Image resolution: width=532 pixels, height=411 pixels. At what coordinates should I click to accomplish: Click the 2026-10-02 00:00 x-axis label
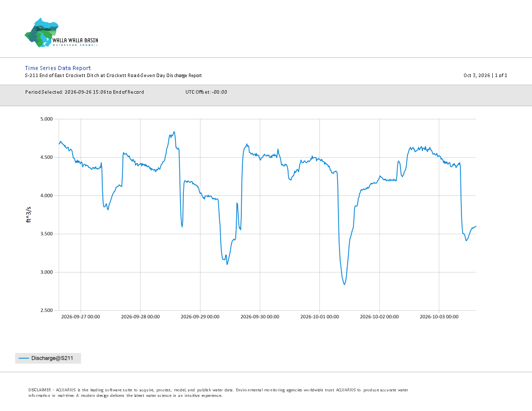point(379,317)
